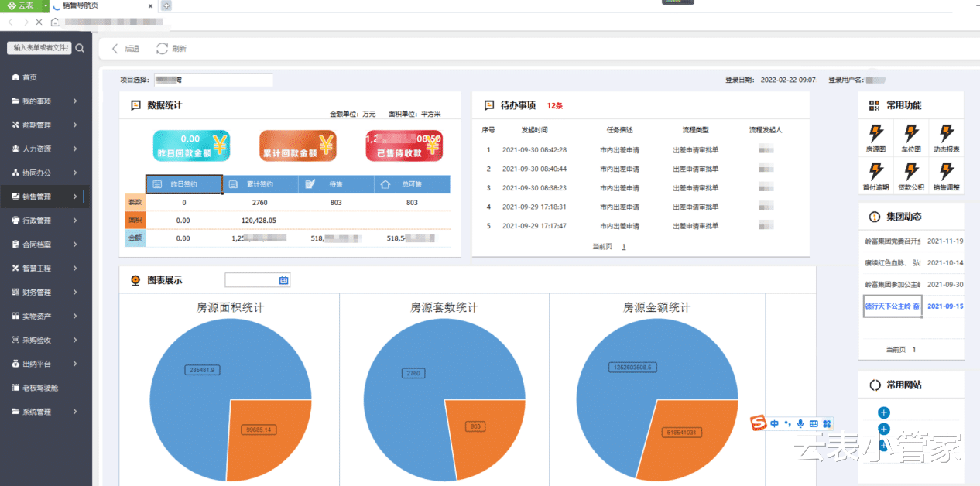Open the 贷款公积 shortcut icon

[x=911, y=170]
